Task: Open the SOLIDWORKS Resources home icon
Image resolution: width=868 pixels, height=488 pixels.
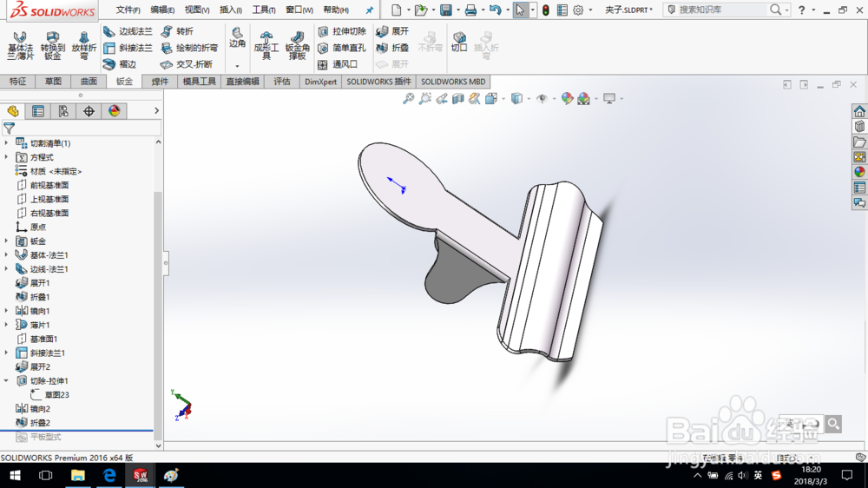Action: click(x=859, y=111)
